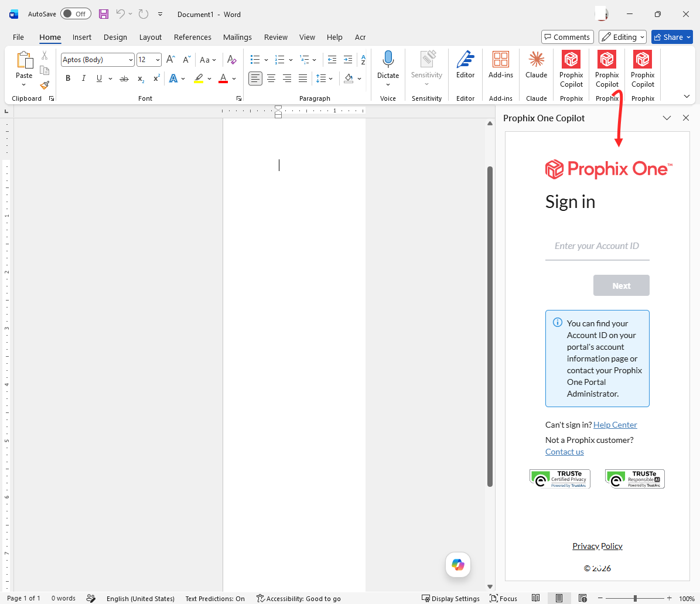Viewport: 700px width, 604px height.
Task: Switch to Focus mode
Action: pos(504,599)
